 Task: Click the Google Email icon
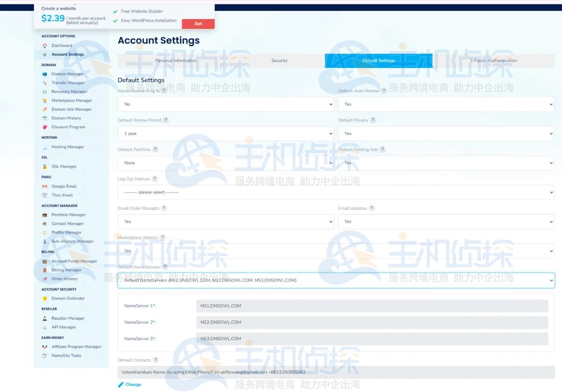click(x=44, y=187)
